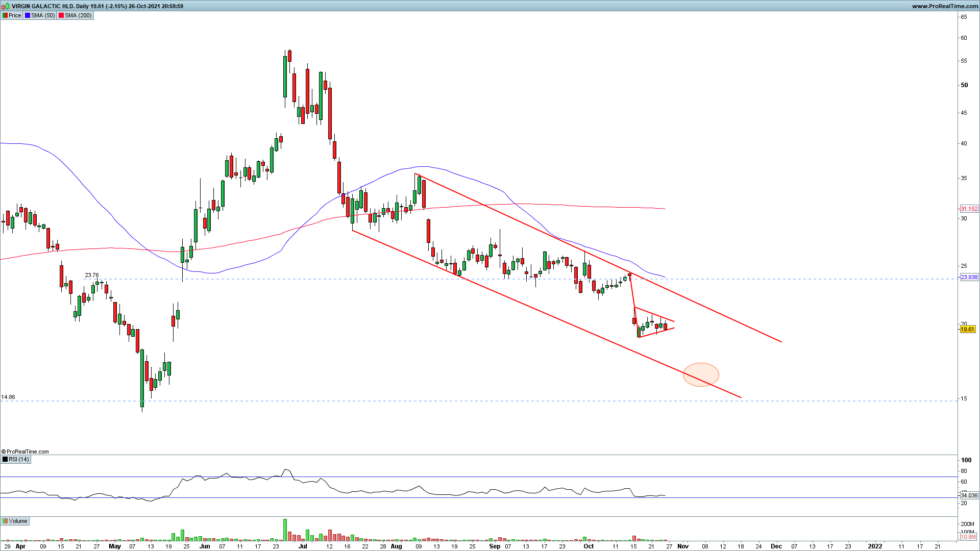
Task: Select the 23.938 price level tag
Action: tap(969, 277)
